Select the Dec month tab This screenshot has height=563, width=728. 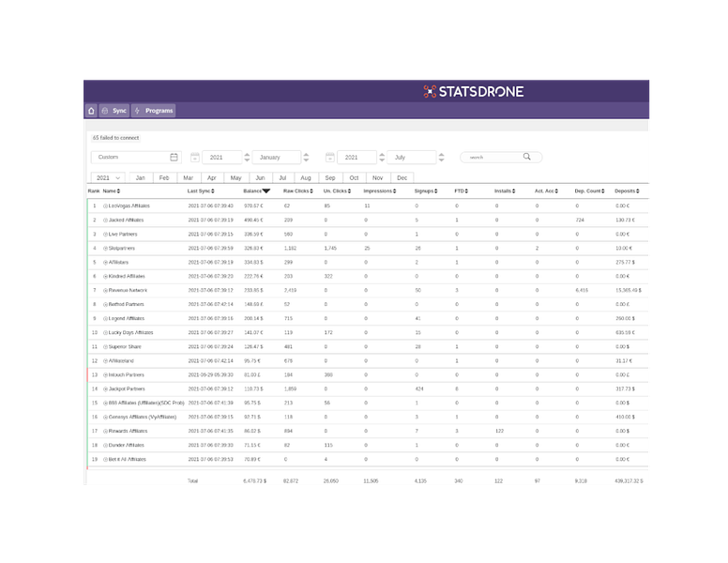tap(402, 178)
